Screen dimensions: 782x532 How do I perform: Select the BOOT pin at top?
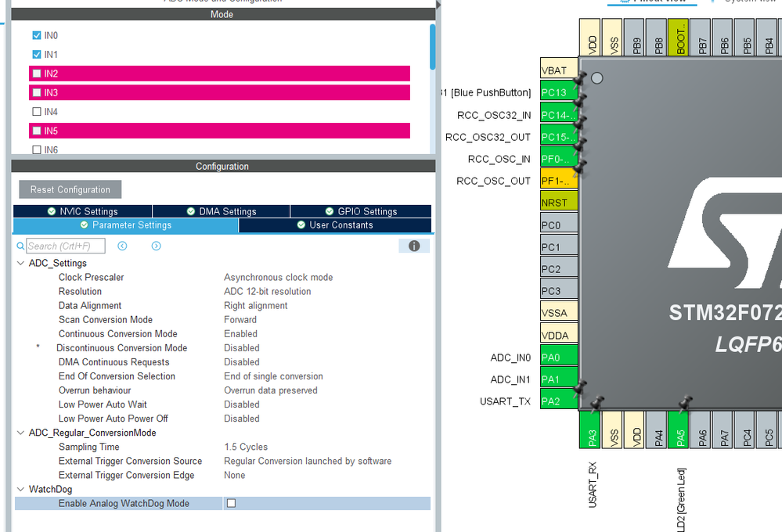tap(679, 38)
